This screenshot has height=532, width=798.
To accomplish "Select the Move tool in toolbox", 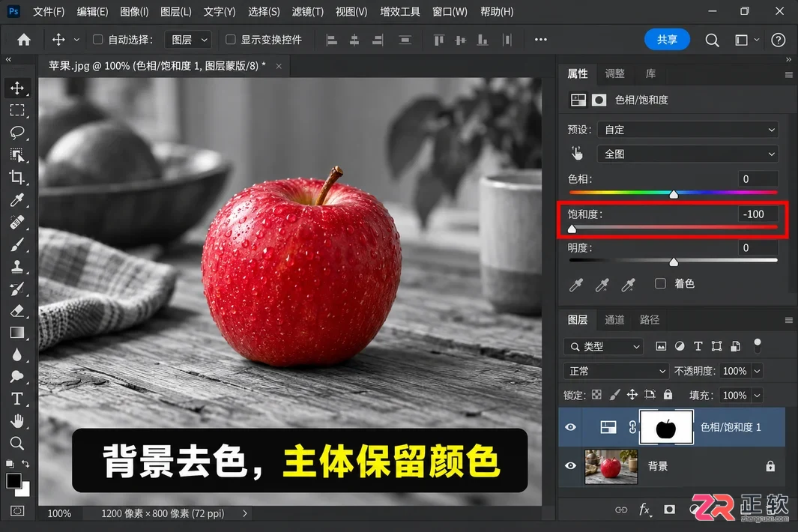I will [x=17, y=88].
